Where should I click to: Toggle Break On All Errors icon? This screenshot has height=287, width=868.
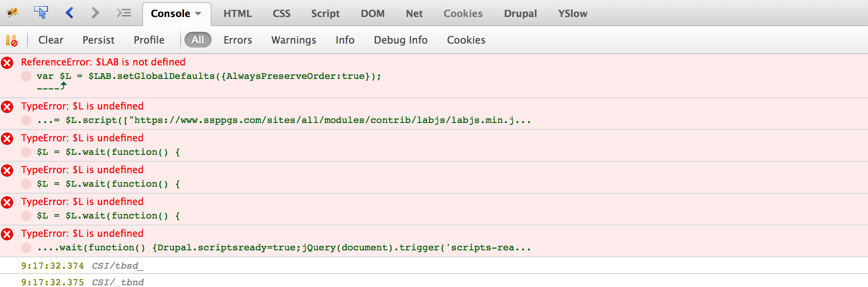point(12,41)
